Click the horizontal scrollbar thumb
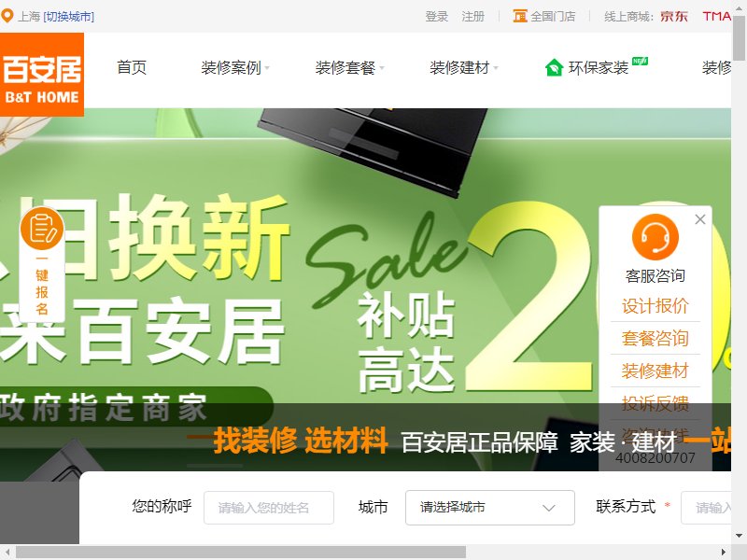The image size is (747, 560). 241,553
